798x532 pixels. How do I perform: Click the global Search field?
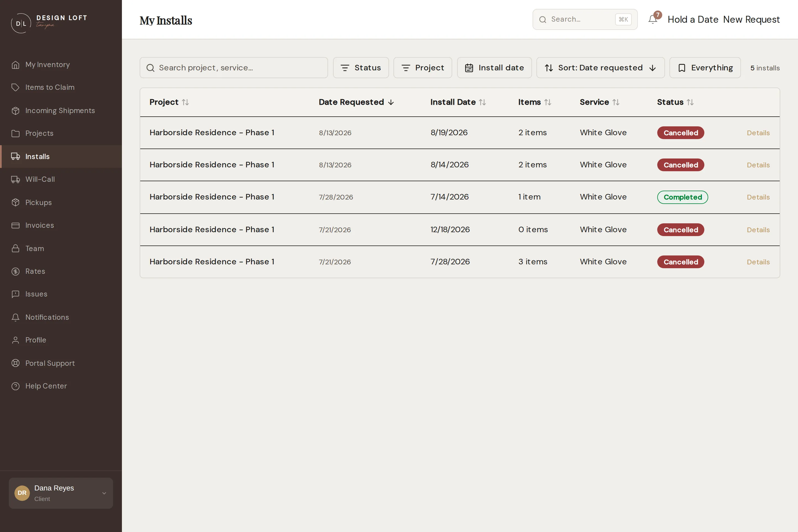[x=585, y=19]
